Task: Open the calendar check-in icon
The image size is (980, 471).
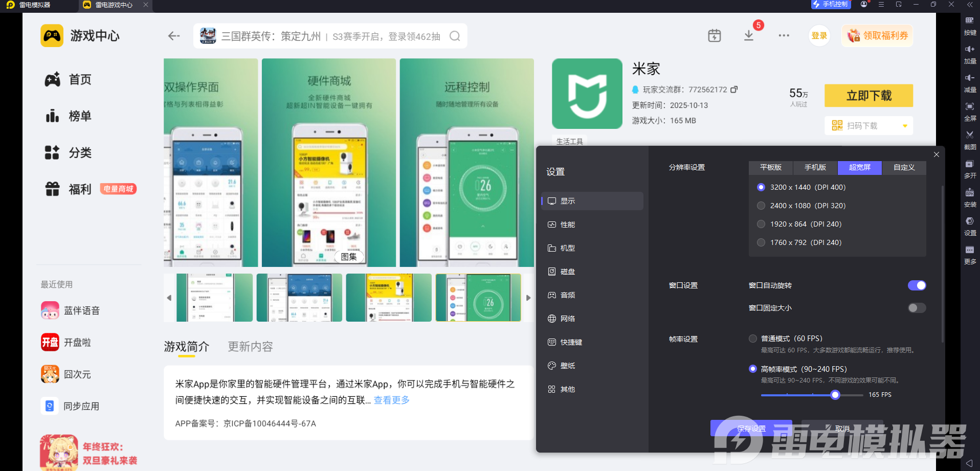Action: (x=715, y=35)
